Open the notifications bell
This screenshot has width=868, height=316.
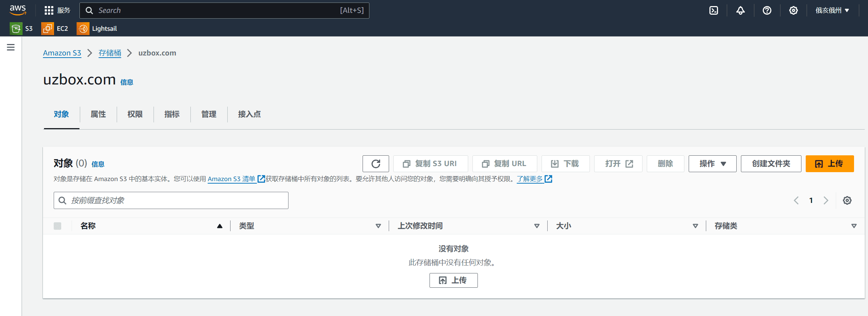pos(741,10)
